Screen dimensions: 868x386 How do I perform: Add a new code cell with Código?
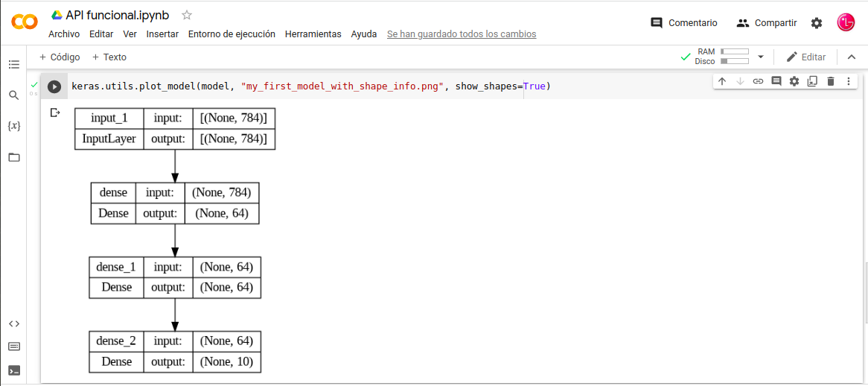click(x=60, y=57)
